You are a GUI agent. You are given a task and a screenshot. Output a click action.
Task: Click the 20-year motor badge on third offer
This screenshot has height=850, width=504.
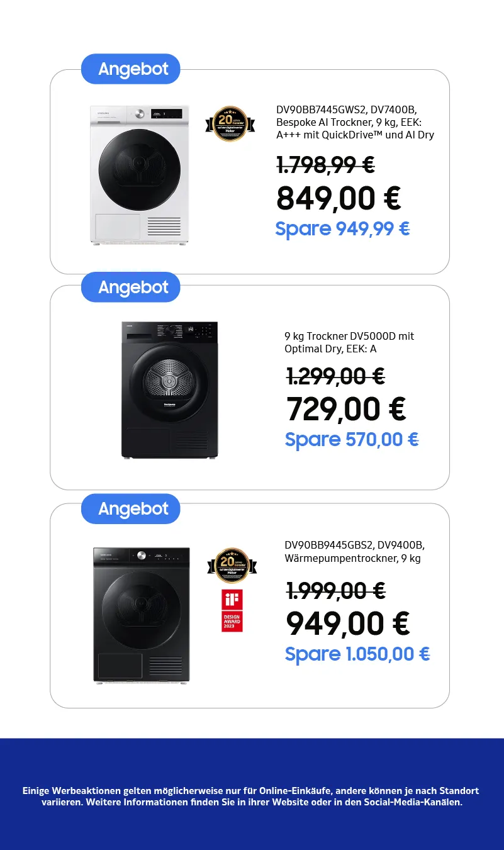[x=232, y=566]
